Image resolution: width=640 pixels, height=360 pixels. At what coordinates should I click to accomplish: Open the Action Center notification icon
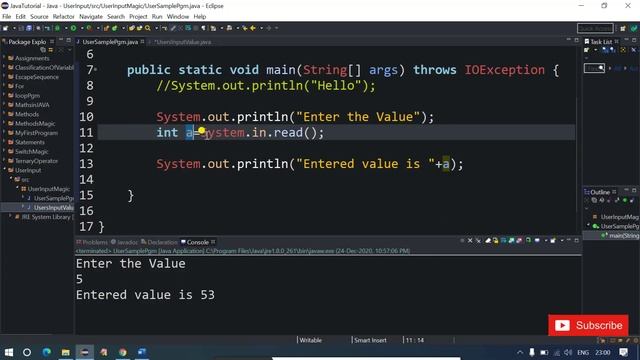pos(623,352)
